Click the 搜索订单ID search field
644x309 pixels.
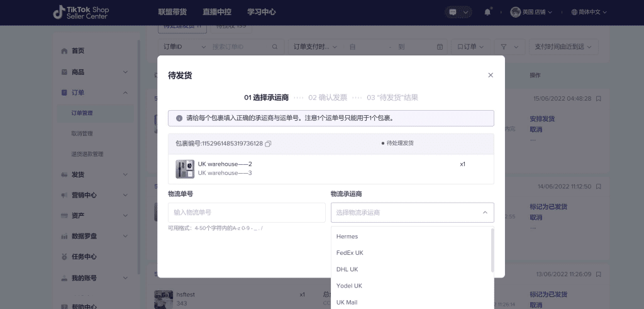[240, 47]
